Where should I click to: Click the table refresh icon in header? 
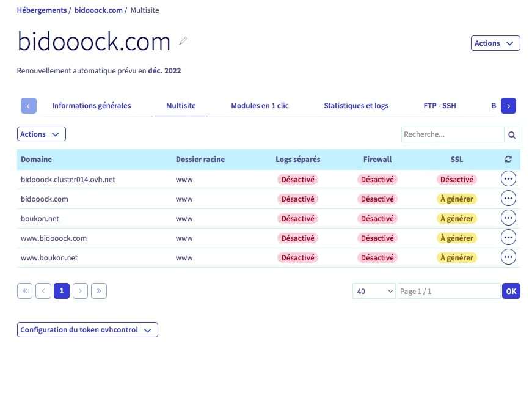point(508,159)
